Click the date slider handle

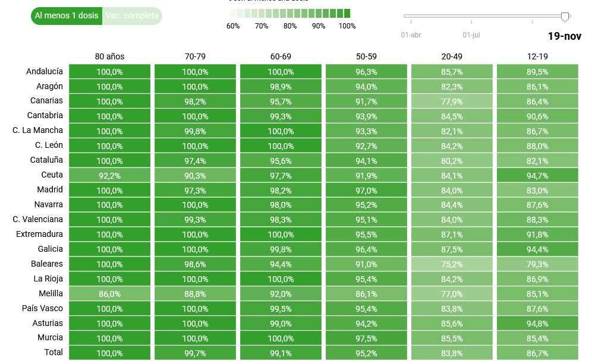pos(565,17)
